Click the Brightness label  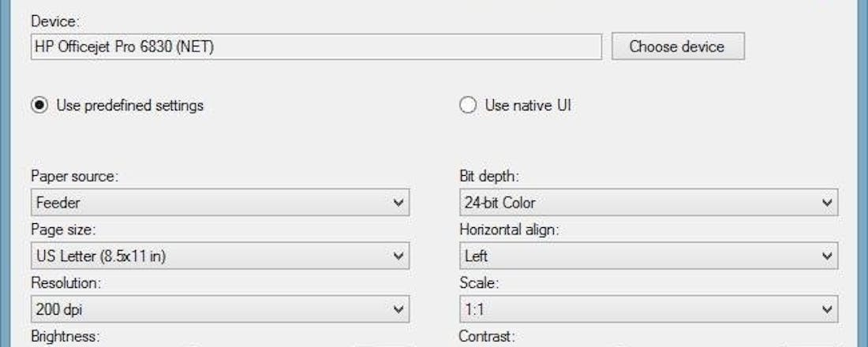[x=65, y=337]
